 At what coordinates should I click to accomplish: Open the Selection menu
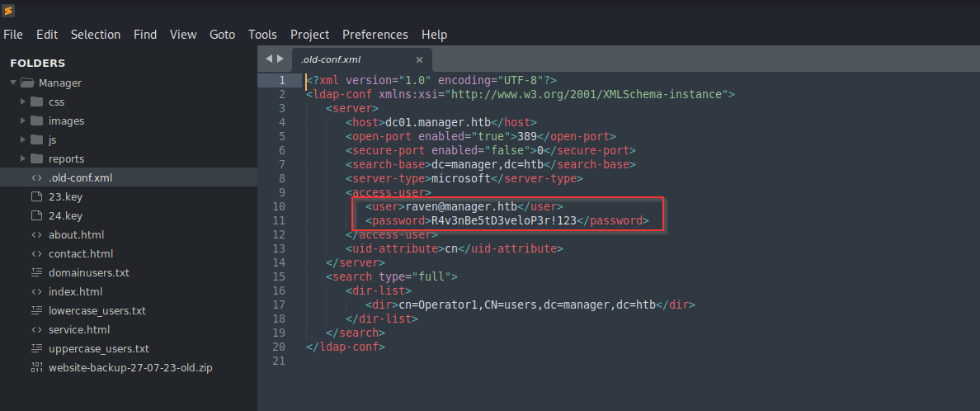coord(96,35)
